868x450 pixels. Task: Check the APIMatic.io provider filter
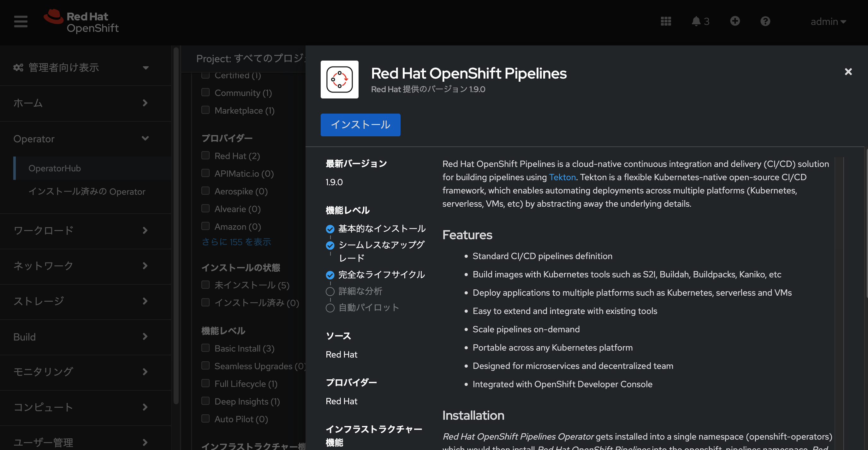pos(205,173)
